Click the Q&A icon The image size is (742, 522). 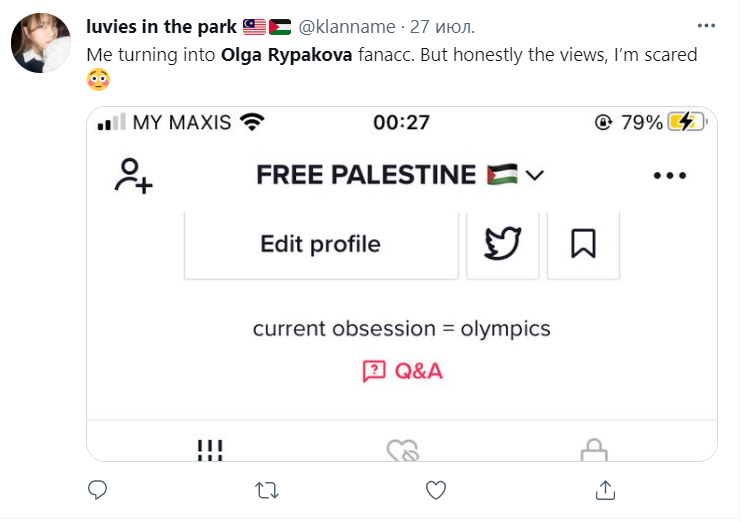373,372
